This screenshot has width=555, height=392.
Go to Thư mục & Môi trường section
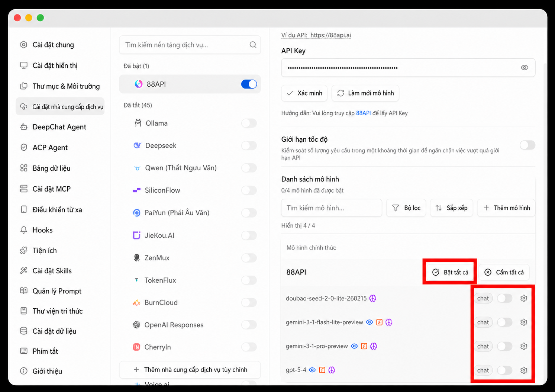pos(60,86)
